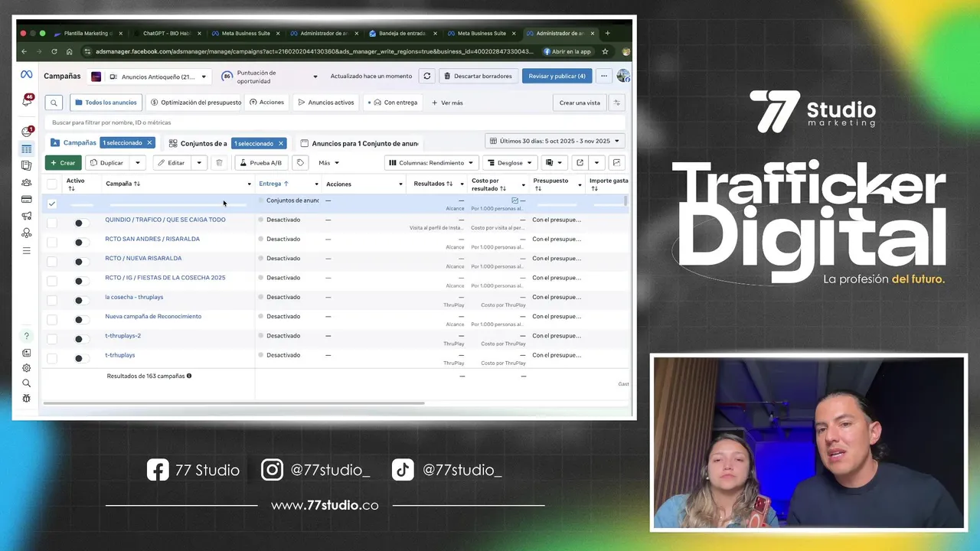Open the view customization sliders icon
Screen dimensions: 980x551
coord(617,103)
